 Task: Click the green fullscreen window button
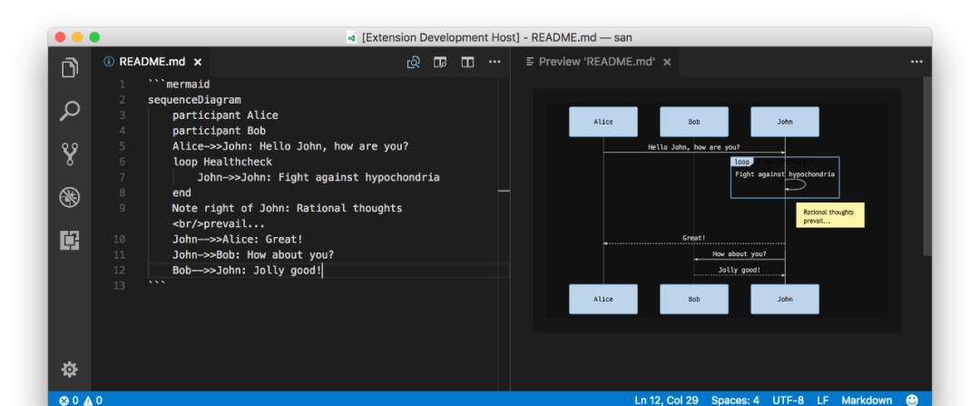tap(94, 37)
